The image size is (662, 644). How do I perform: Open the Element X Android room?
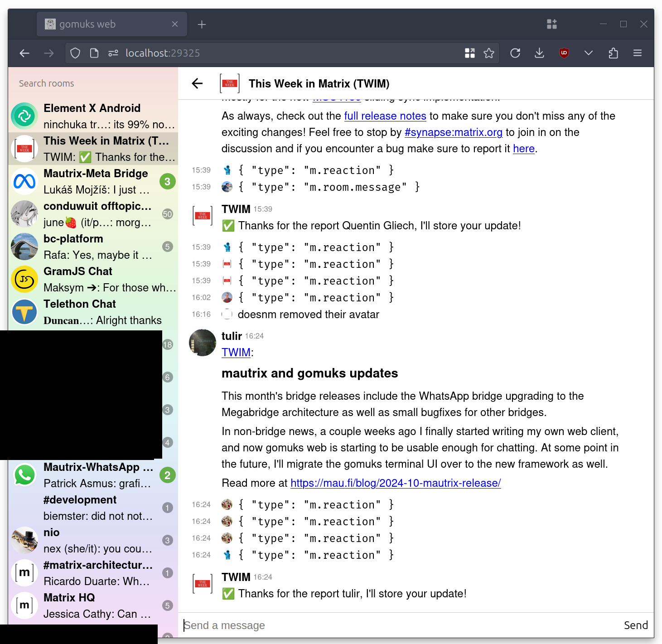pyautogui.click(x=93, y=116)
